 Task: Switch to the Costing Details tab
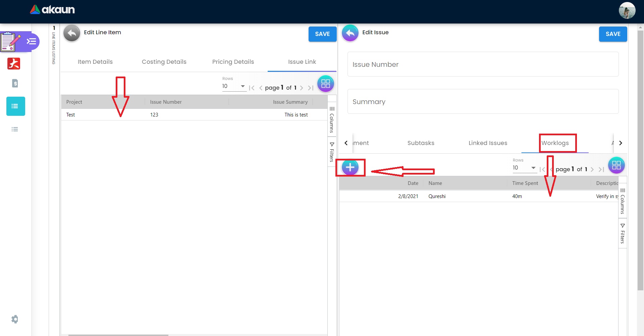164,62
